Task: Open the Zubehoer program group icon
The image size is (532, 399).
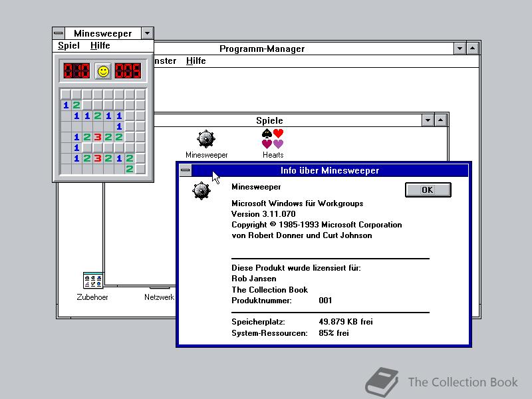Action: tap(92, 279)
